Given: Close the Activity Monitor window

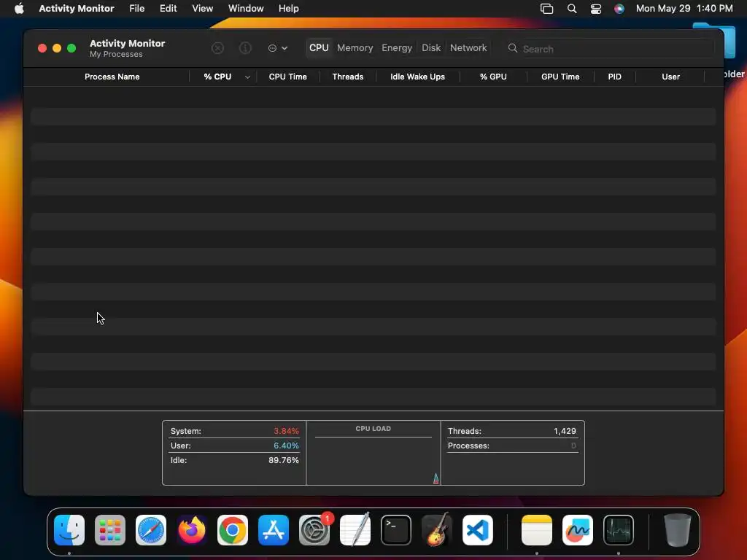Looking at the screenshot, I should point(42,48).
